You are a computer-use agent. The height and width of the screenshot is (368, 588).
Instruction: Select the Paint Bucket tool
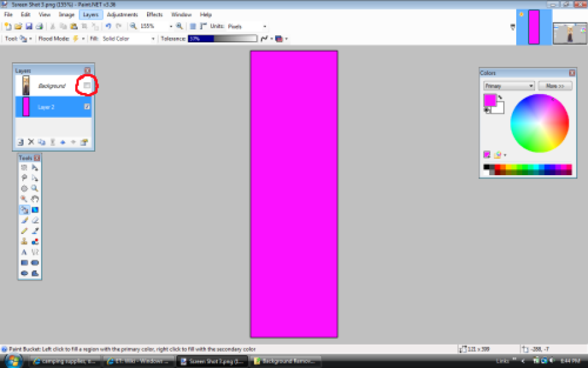(24, 210)
